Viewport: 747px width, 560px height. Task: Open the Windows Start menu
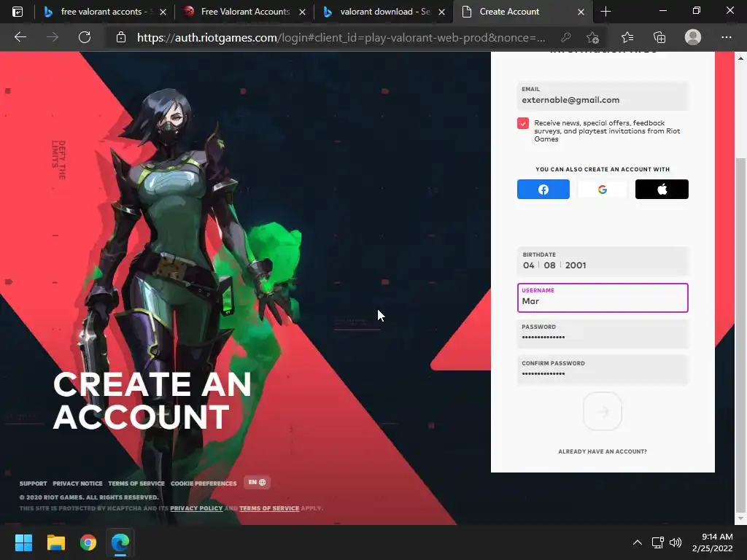pos(23,542)
